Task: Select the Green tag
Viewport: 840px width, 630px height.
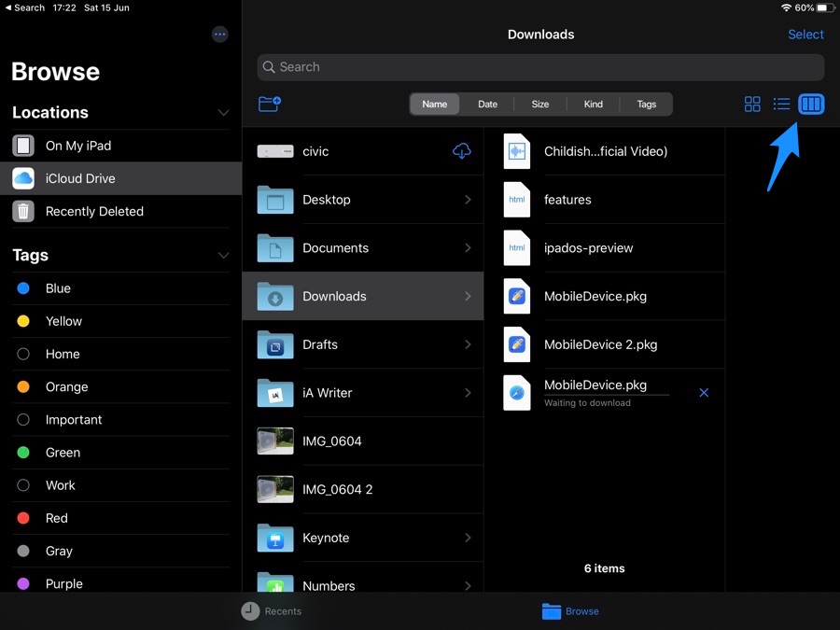Action: point(121,452)
